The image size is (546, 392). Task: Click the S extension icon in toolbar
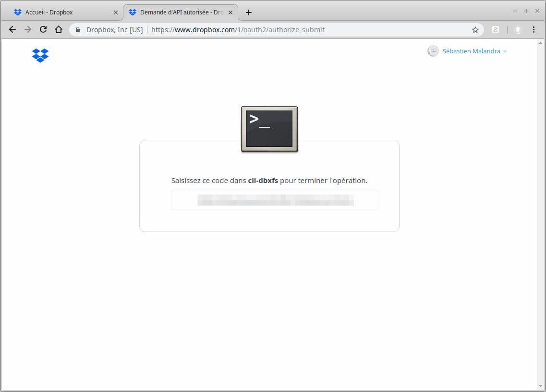[x=496, y=30]
